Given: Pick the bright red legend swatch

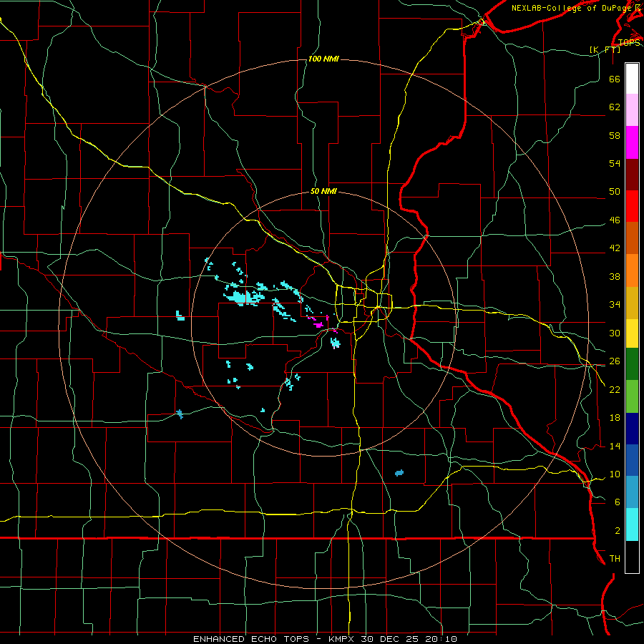Looking at the screenshot, I should click(632, 206).
